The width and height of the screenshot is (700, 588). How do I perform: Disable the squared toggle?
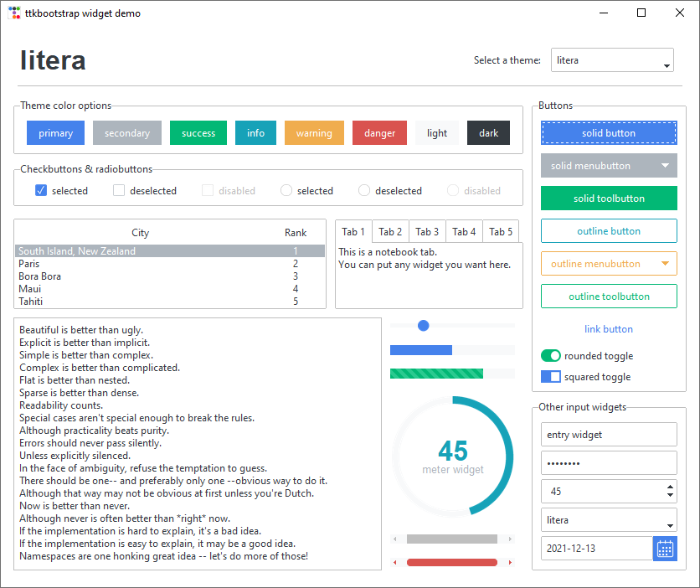point(550,376)
